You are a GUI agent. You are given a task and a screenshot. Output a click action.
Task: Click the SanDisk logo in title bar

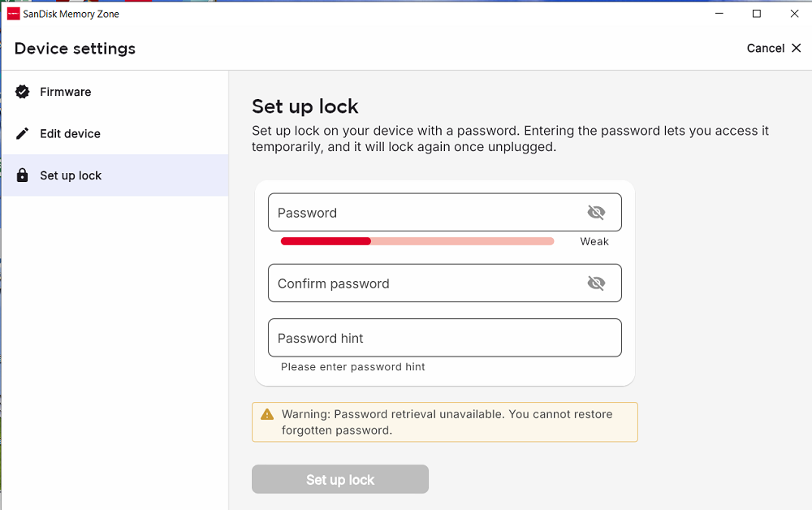[x=14, y=14]
